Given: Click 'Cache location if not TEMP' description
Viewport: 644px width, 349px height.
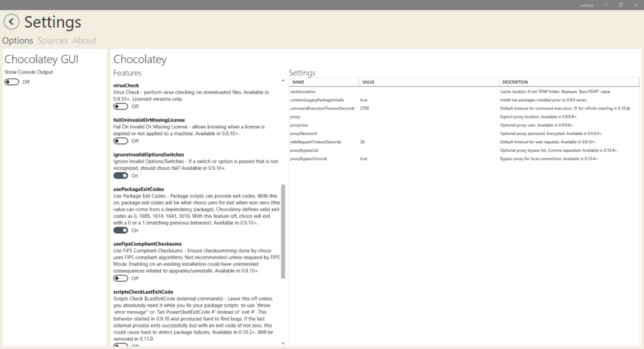Looking at the screenshot, I should tap(555, 92).
